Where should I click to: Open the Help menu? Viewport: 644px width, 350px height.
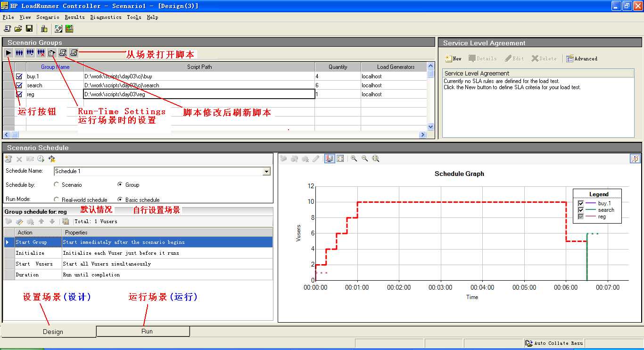tap(152, 17)
